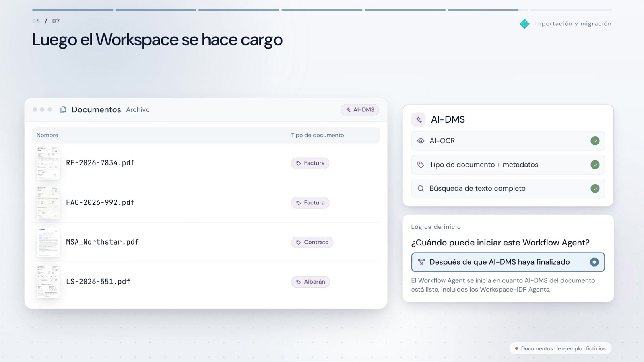
Task: Click green checkmark on Búsqueda de texto completo
Action: (595, 188)
